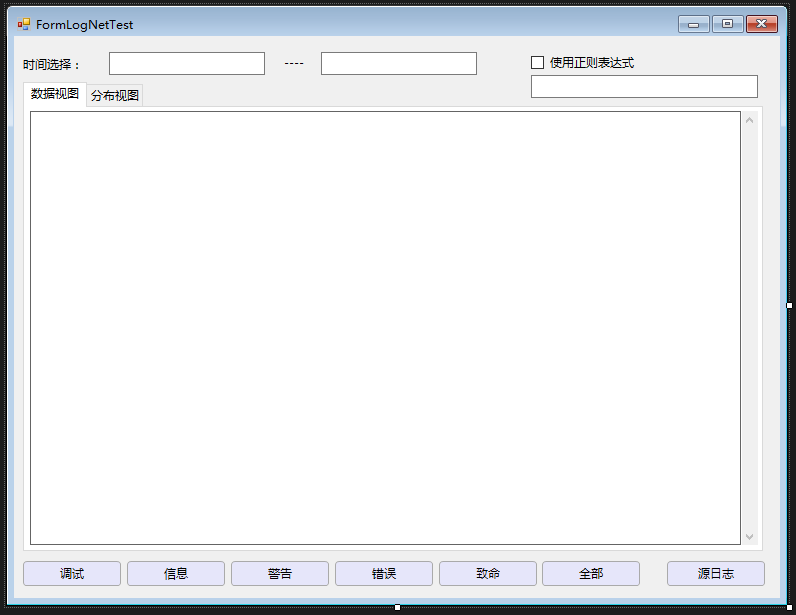Filter by the 警告 button
The image size is (796, 615).
[x=280, y=573]
